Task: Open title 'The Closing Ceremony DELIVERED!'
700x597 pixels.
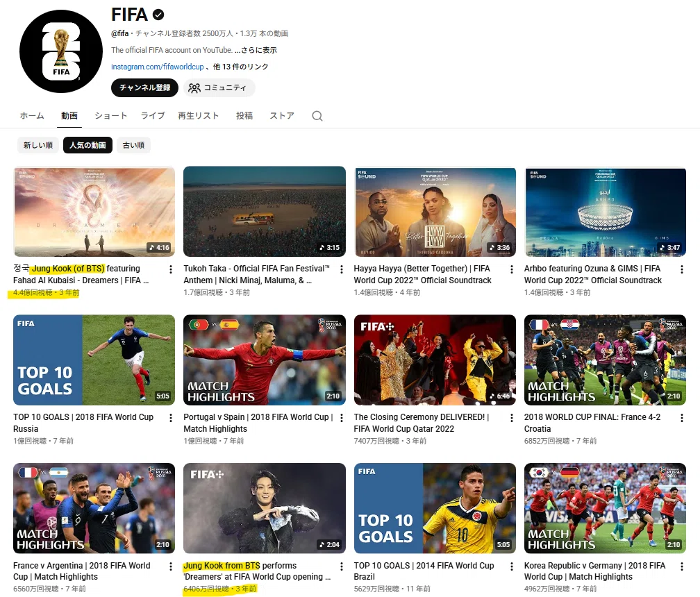Action: 422,423
